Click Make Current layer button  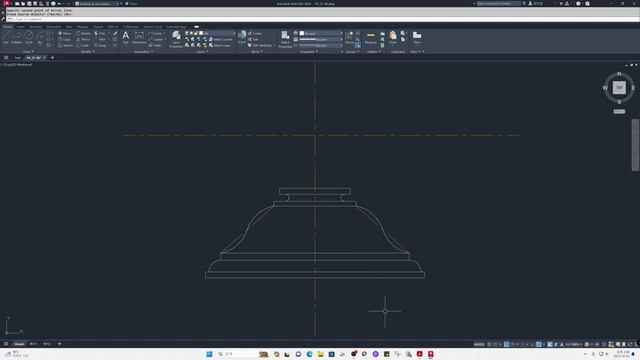pyautogui.click(x=220, y=40)
